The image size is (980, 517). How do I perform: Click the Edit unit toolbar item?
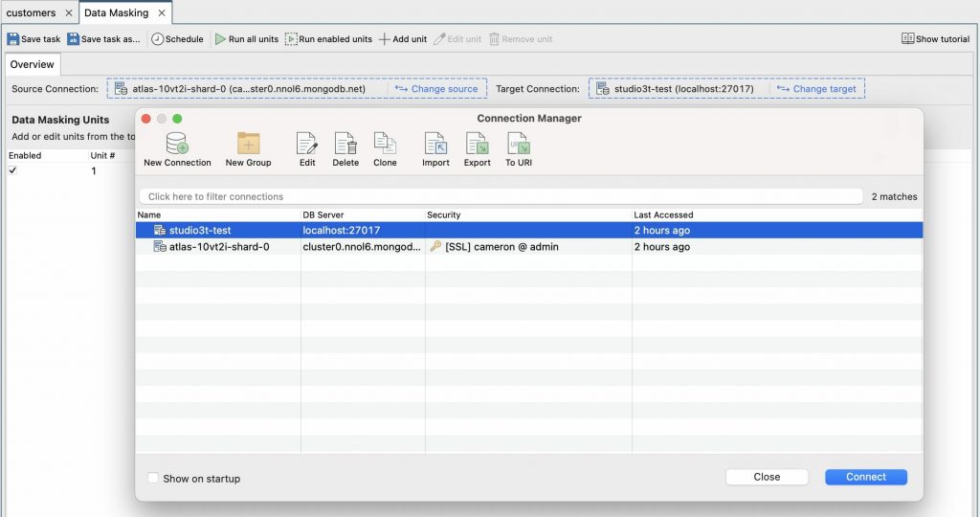(457, 38)
